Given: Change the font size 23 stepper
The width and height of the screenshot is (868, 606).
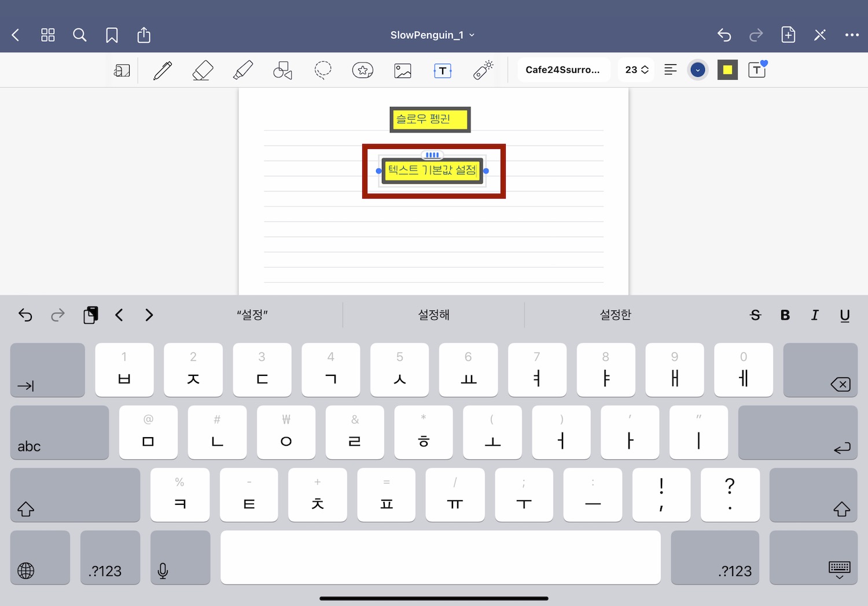Looking at the screenshot, I should click(x=637, y=70).
